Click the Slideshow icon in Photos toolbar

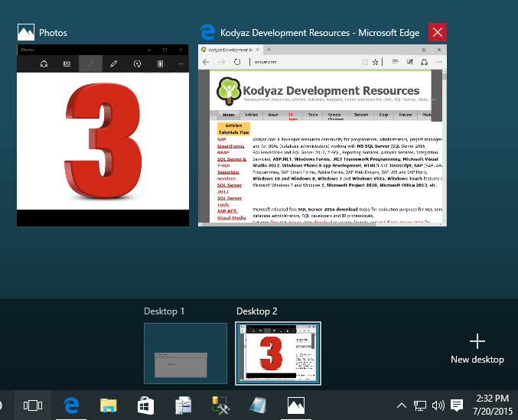click(x=67, y=63)
